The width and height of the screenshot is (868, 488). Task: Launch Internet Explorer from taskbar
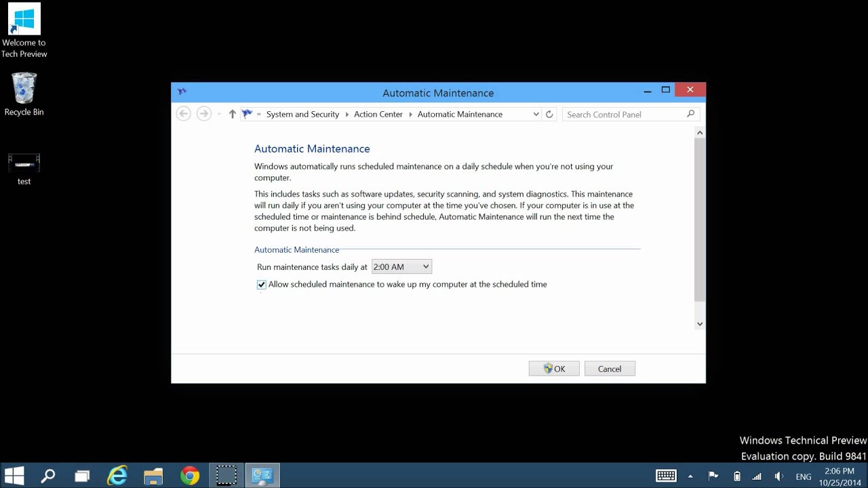pos(117,476)
